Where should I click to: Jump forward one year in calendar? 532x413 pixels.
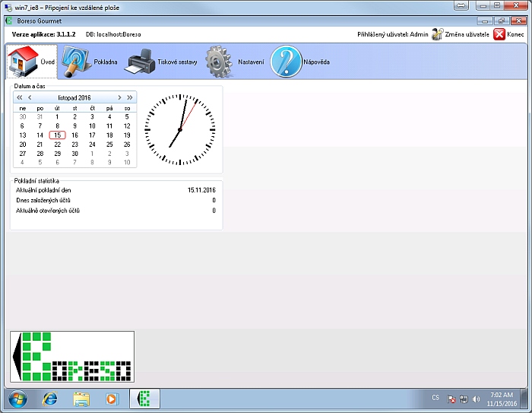[130, 98]
